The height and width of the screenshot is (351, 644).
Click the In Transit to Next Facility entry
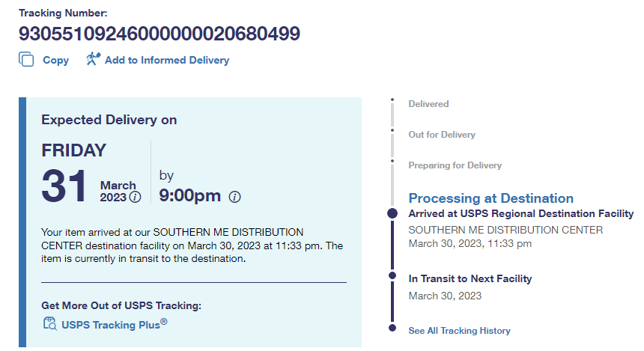tap(470, 278)
